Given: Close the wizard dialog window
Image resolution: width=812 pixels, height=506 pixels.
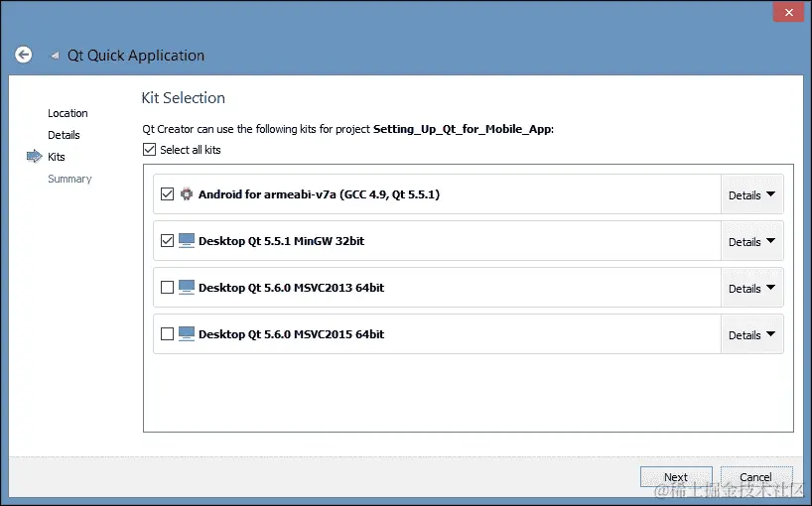Looking at the screenshot, I should [x=786, y=12].
